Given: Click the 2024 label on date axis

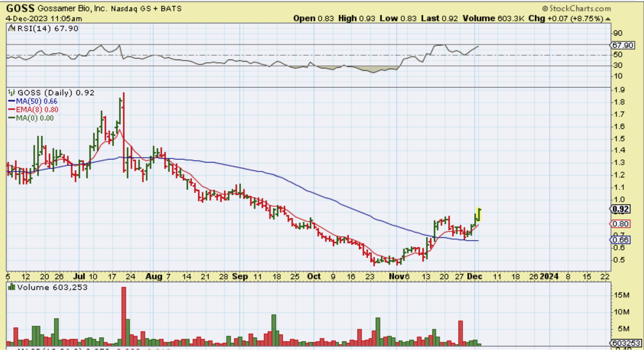Looking at the screenshot, I should [549, 276].
